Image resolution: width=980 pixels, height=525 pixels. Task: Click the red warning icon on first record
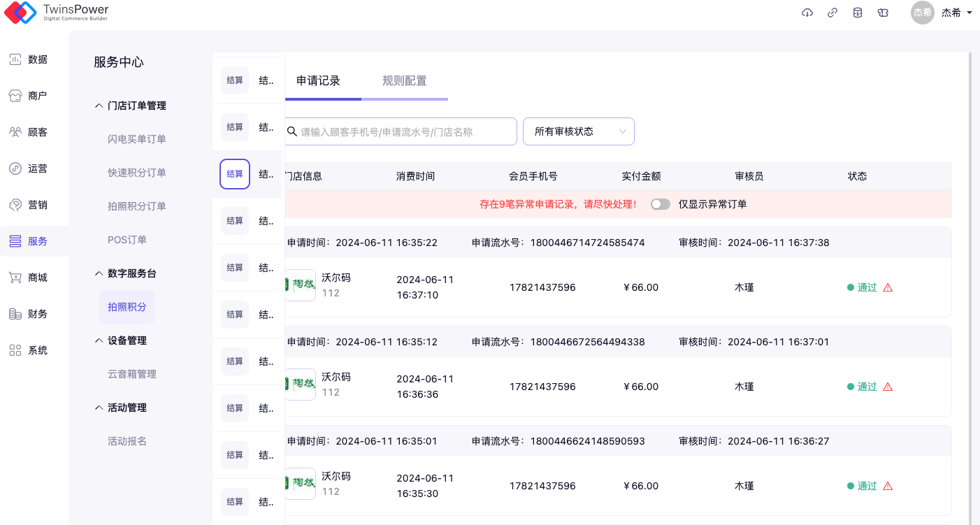(x=888, y=287)
